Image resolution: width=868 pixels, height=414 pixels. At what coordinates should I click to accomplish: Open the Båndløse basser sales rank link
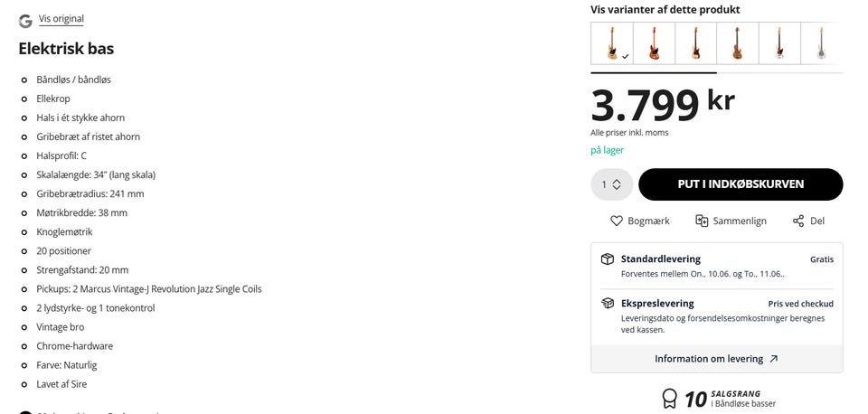743,403
